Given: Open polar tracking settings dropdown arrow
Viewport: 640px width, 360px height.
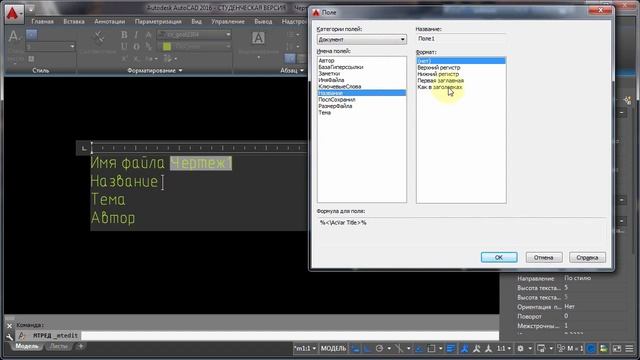Looking at the screenshot, I should coord(389,349).
